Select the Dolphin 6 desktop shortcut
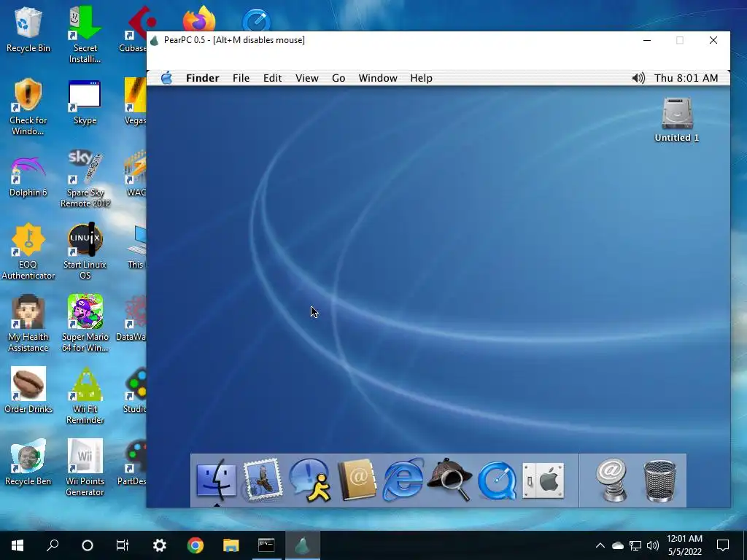Screen dimensions: 747x560 pos(28,175)
